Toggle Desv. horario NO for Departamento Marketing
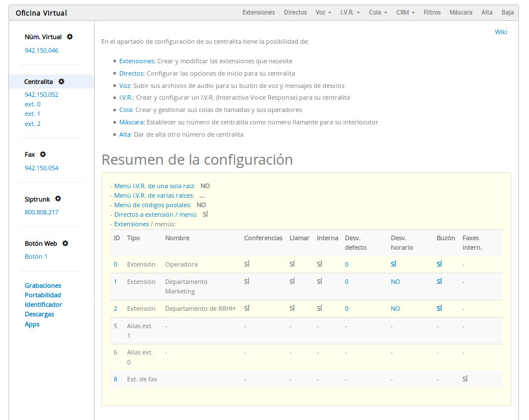The height and width of the screenshot is (420, 529). (x=395, y=282)
